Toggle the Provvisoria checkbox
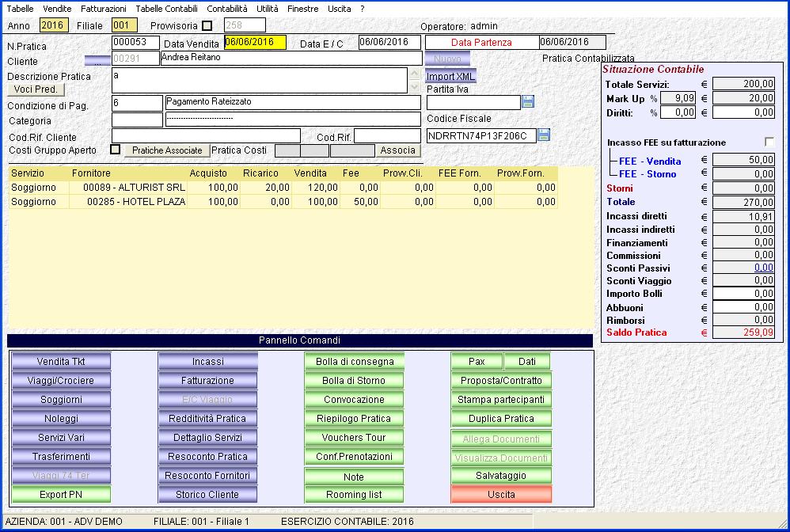The image size is (790, 532). (x=207, y=25)
